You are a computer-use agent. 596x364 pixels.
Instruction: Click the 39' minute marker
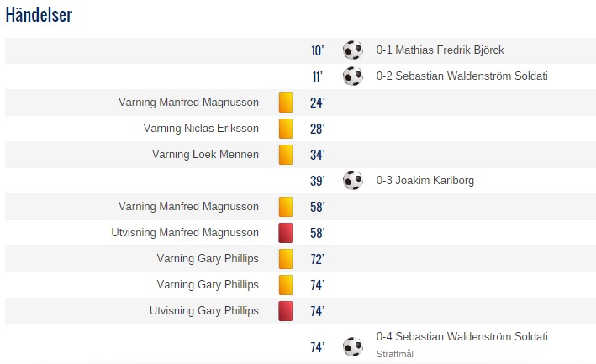pos(318,181)
